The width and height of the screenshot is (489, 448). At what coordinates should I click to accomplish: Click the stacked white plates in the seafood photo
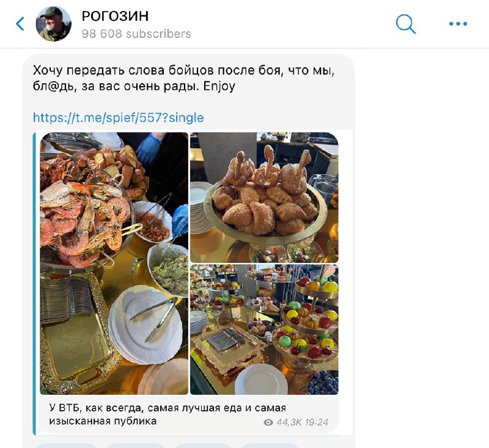tap(145, 324)
